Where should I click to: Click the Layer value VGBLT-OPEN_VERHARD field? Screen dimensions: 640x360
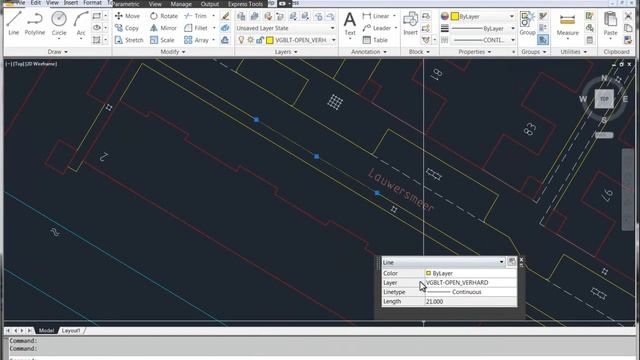click(x=471, y=282)
